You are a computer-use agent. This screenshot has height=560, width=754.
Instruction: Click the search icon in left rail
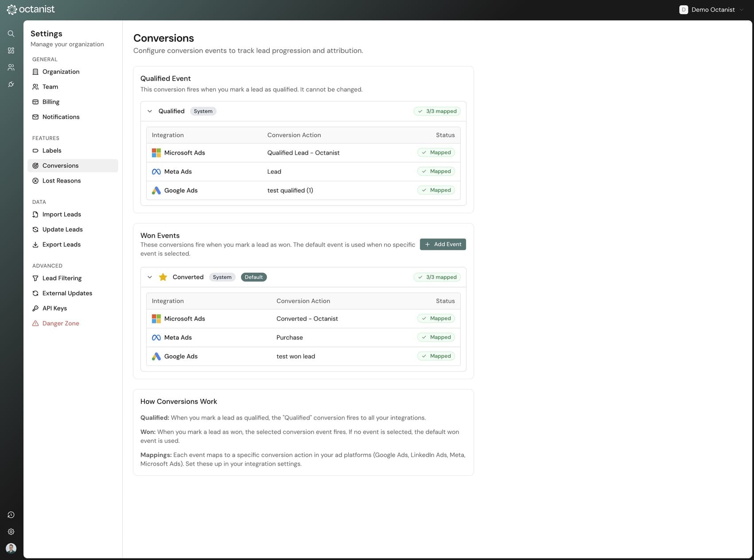click(x=11, y=34)
